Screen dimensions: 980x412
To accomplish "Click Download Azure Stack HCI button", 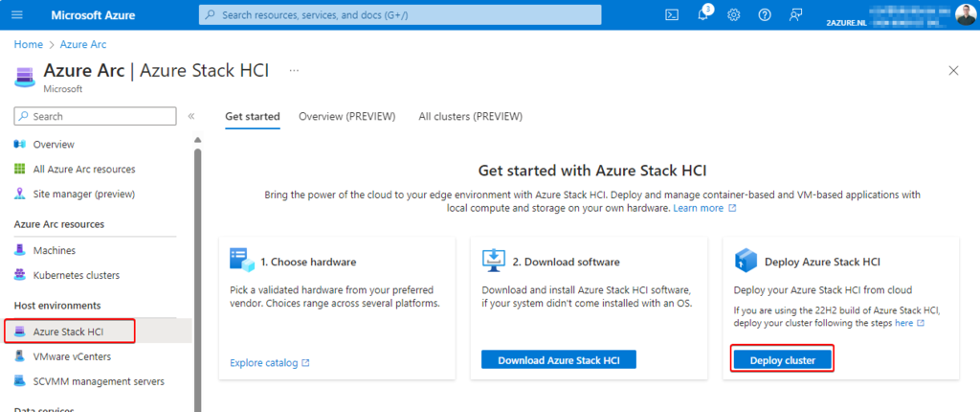I will 558,360.
